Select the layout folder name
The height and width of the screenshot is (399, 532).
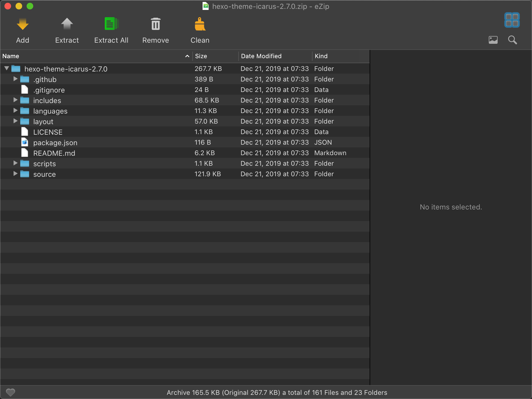43,122
